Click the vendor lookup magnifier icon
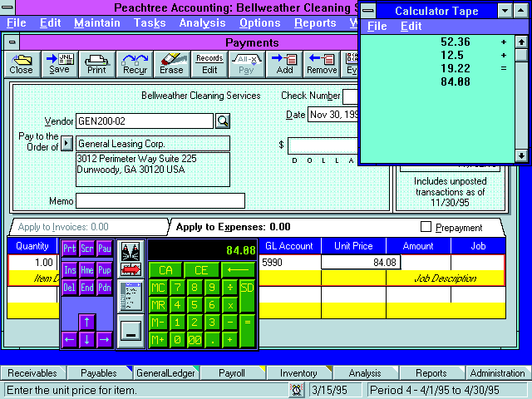The width and height of the screenshot is (532, 399). pyautogui.click(x=223, y=121)
